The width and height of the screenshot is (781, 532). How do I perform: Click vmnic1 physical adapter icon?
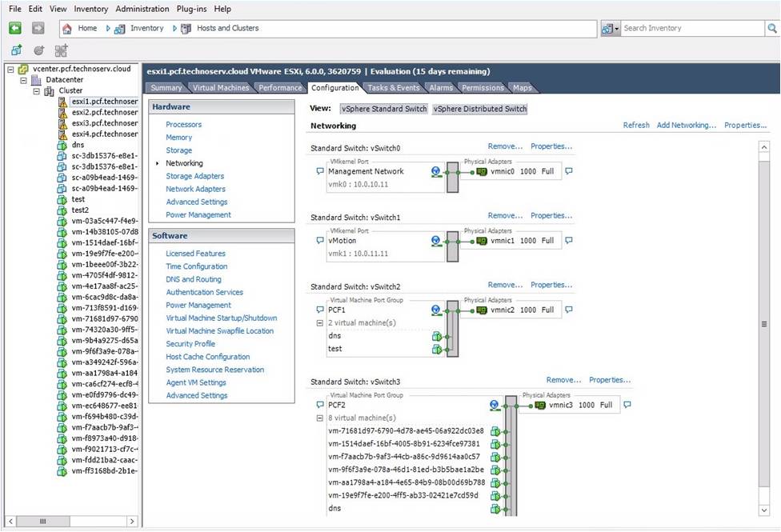pos(482,241)
